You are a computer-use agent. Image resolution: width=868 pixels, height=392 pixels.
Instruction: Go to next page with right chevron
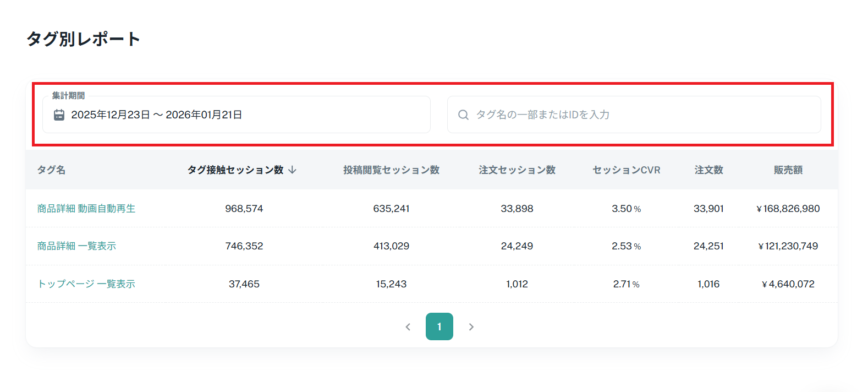click(x=471, y=327)
